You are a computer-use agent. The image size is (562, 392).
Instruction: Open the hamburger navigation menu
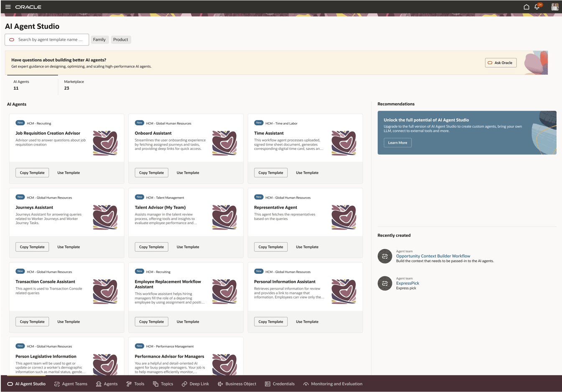coord(8,7)
